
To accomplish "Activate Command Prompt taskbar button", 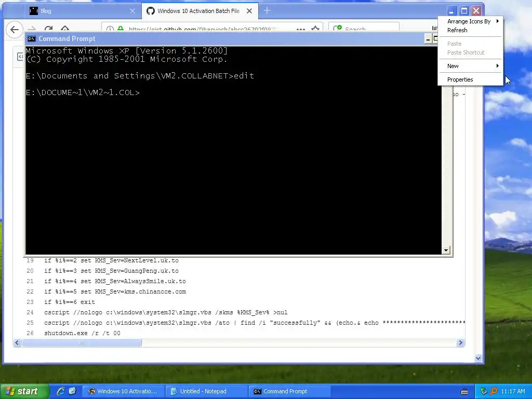I will 289,391.
